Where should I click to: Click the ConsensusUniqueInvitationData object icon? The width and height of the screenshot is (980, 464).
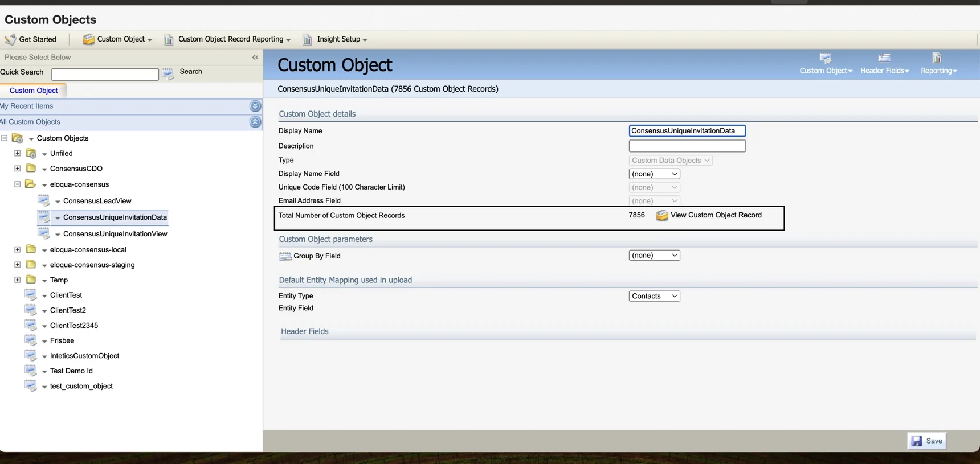pyautogui.click(x=44, y=217)
